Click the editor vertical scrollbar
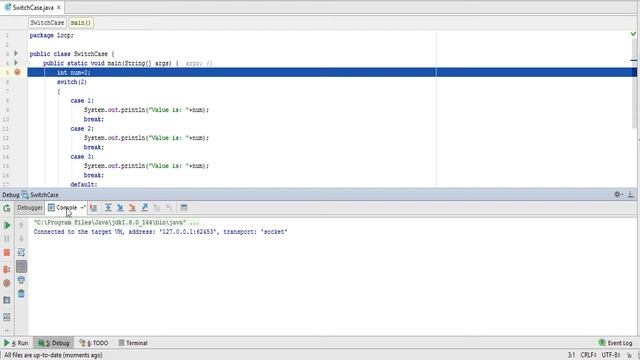Image resolution: width=640 pixels, height=360 pixels. click(x=634, y=84)
